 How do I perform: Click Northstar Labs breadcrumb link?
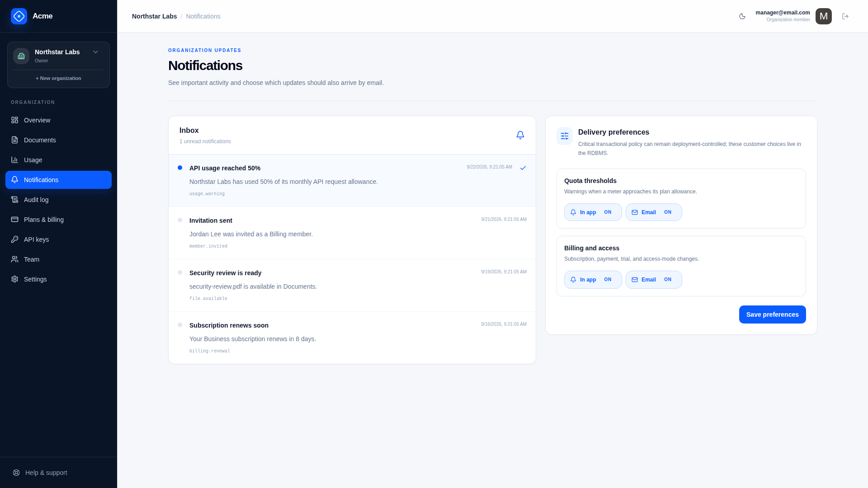coord(154,16)
